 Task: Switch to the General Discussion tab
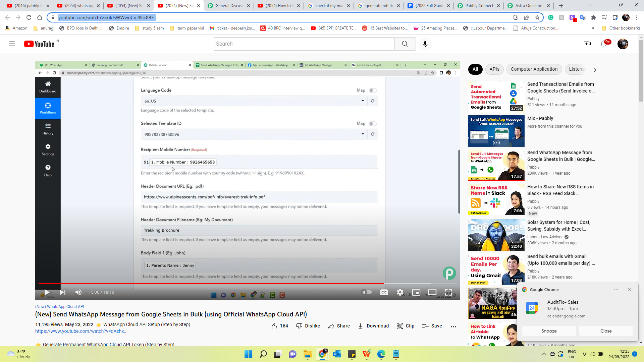(x=229, y=6)
